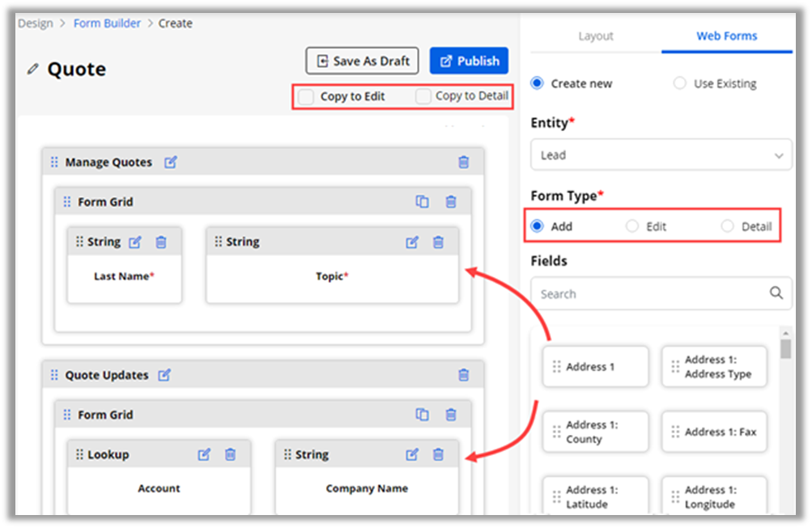The image size is (812, 528).
Task: Delete the Manage Quotes section
Action: click(x=463, y=162)
